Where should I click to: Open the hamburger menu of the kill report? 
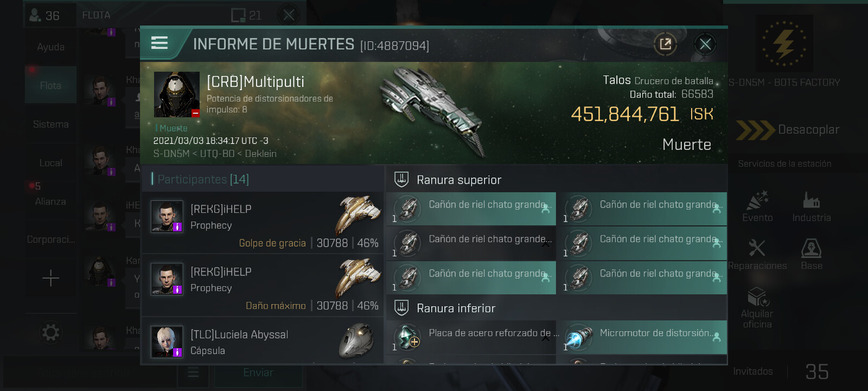click(x=159, y=43)
